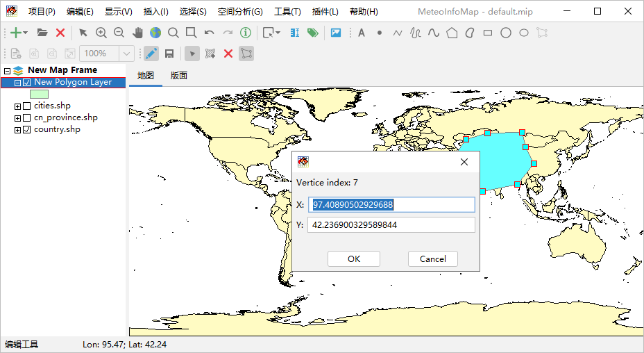Image resolution: width=644 pixels, height=353 pixels.
Task: Uncheck the country.shp layer checkbox
Action: pos(27,129)
